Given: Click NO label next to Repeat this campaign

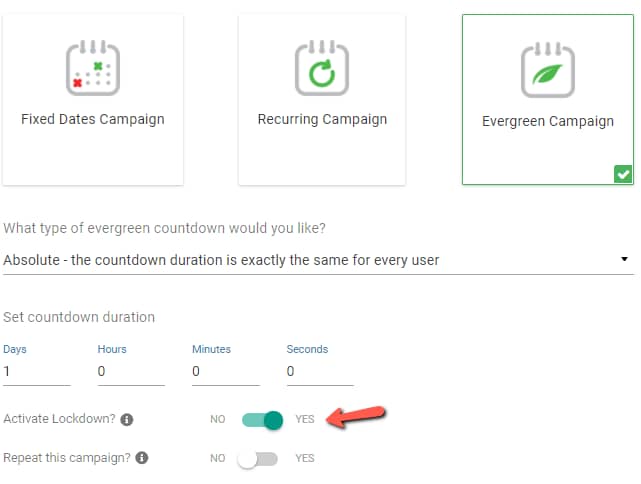Looking at the screenshot, I should [217, 458].
